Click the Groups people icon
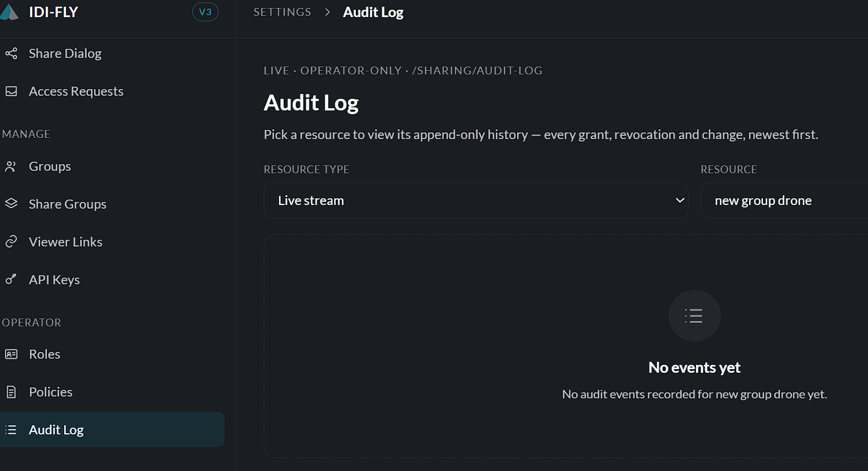The image size is (868, 471). click(x=11, y=167)
